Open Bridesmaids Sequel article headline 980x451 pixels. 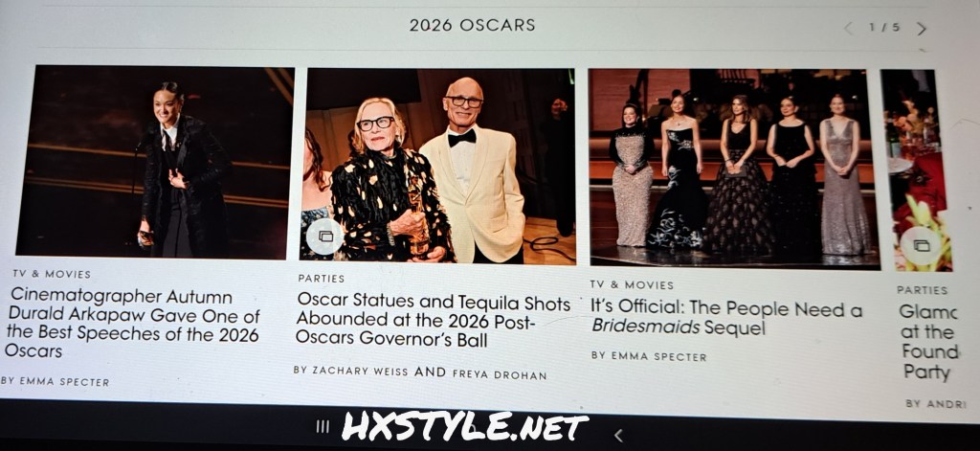[x=726, y=318]
